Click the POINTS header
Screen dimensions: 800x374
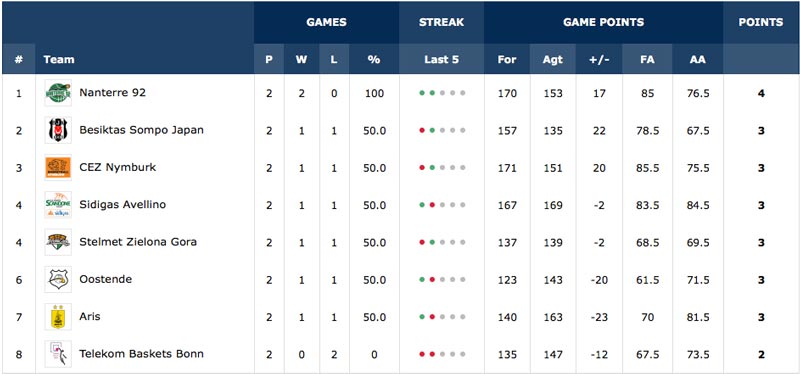coord(761,22)
